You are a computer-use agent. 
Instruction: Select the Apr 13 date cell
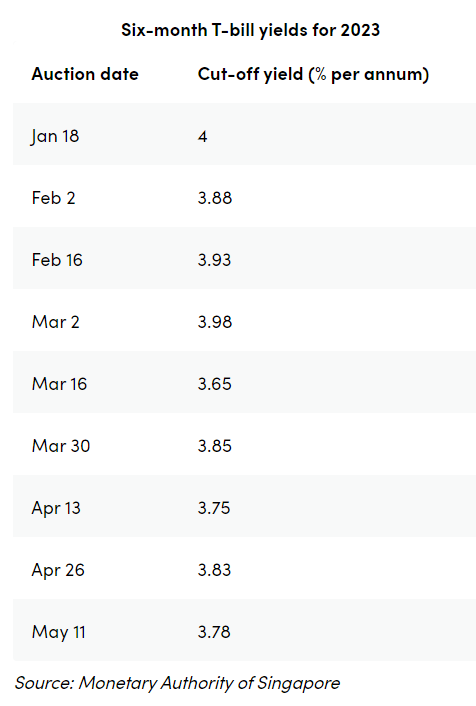tap(56, 508)
